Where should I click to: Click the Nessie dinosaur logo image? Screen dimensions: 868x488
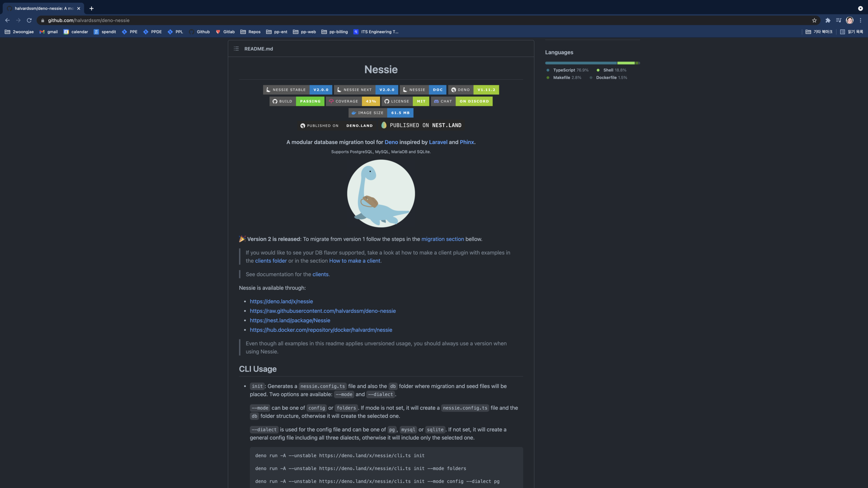pyautogui.click(x=381, y=193)
